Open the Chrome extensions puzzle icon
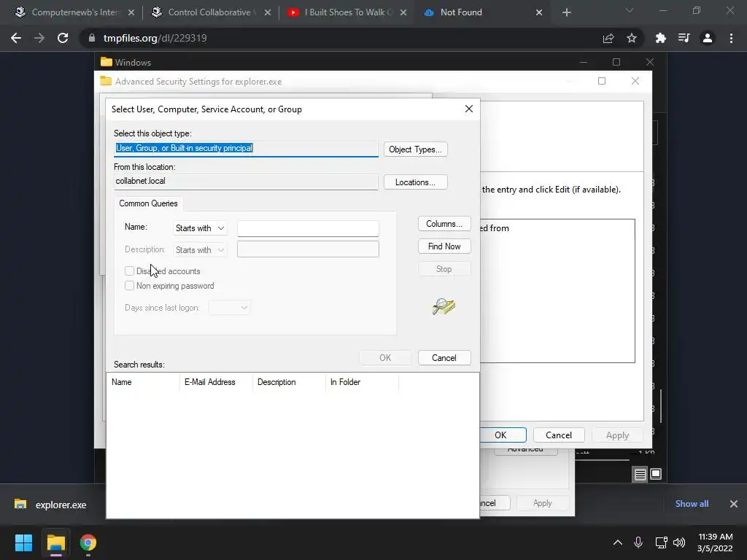The image size is (747, 560). tap(660, 38)
